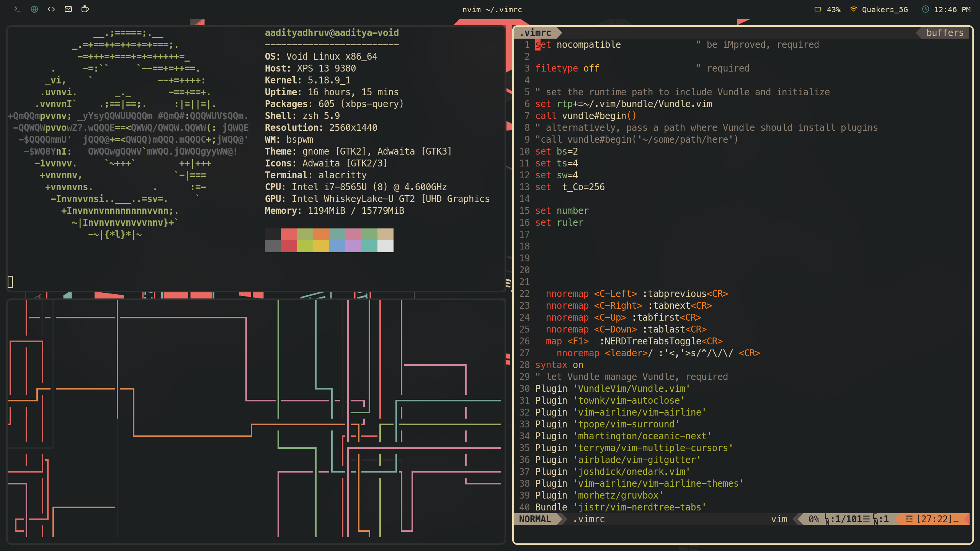Image resolution: width=980 pixels, height=551 pixels.
Task: Click the 'vim' filetype in statusline
Action: tap(779, 519)
